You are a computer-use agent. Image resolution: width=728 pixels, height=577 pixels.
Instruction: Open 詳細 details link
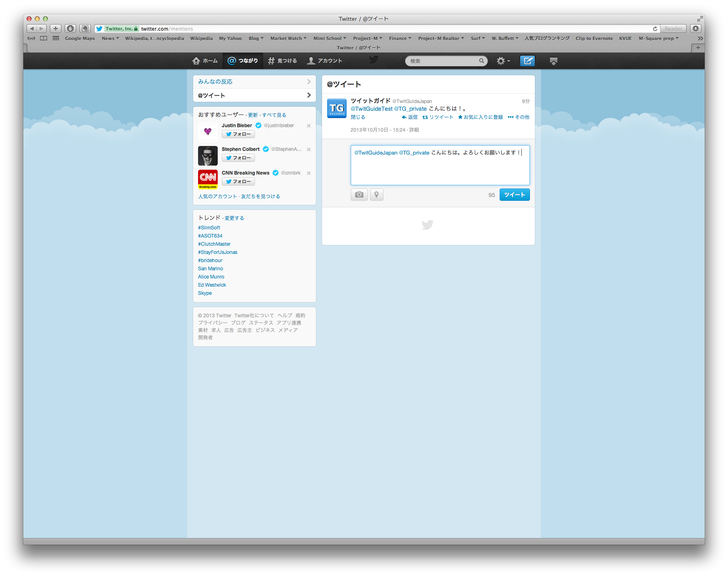414,130
